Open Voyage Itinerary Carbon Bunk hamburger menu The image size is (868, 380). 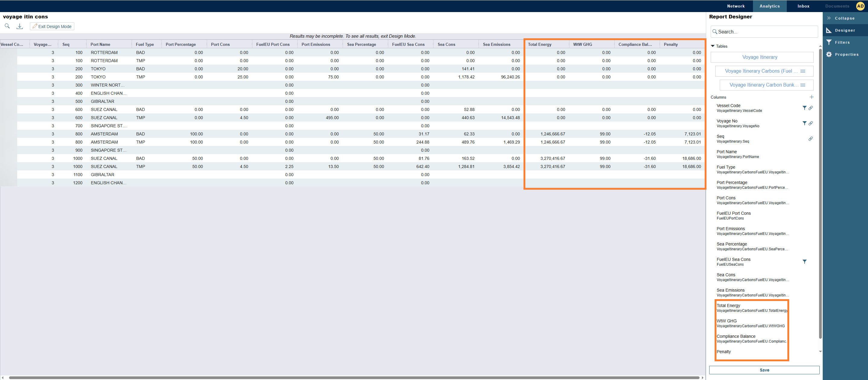pos(802,85)
